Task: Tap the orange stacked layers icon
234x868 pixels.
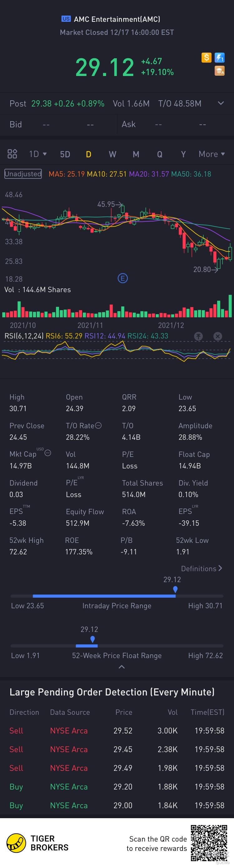Action: tap(219, 71)
